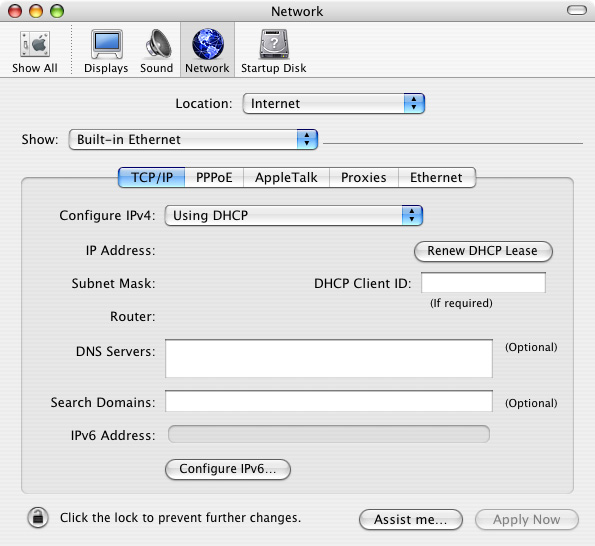Switch to the PPPoE tab

[x=214, y=177]
